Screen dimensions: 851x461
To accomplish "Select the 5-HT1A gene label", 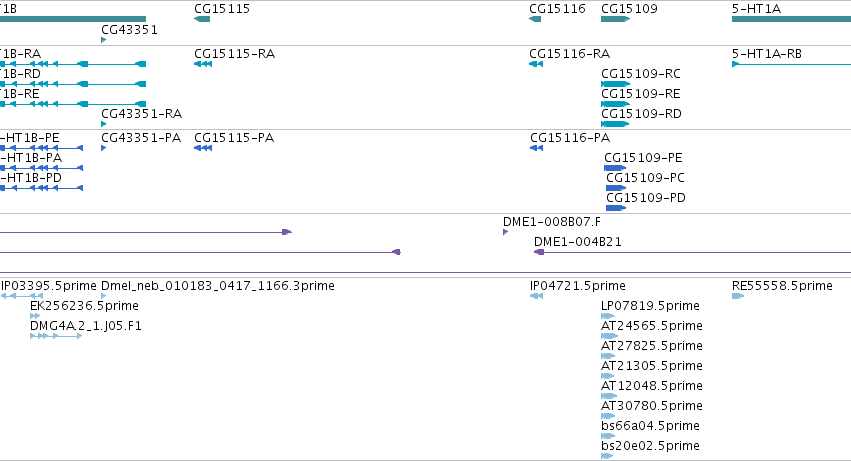I will click(x=756, y=9).
